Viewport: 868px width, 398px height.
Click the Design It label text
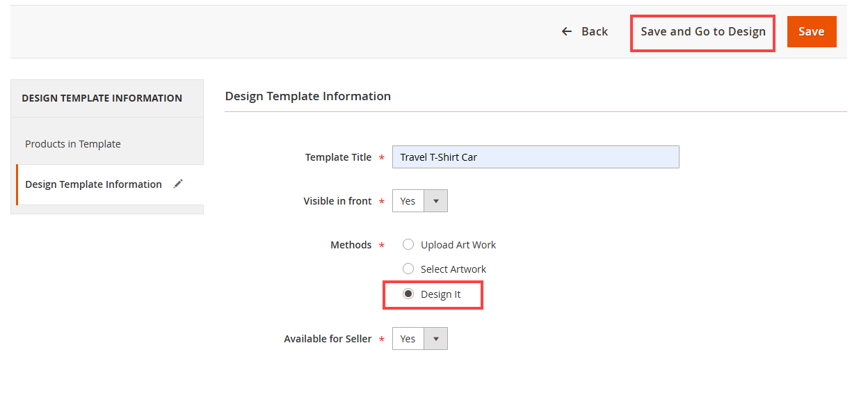point(441,294)
